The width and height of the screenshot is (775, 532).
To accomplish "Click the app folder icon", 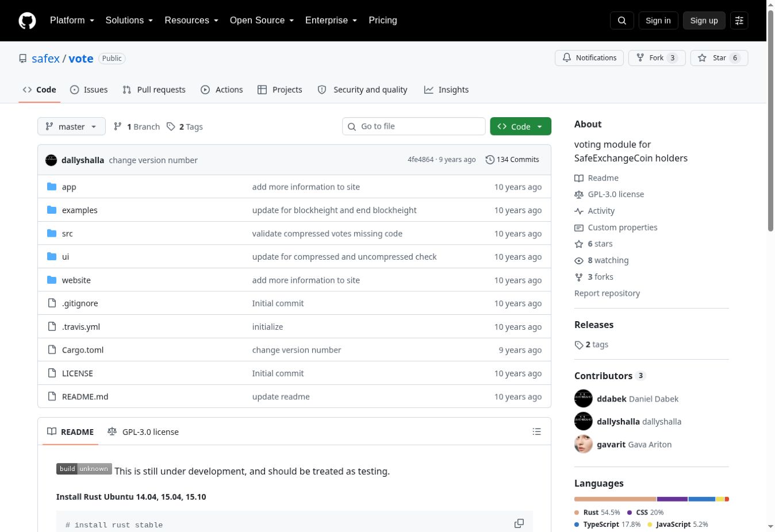I will [x=52, y=187].
